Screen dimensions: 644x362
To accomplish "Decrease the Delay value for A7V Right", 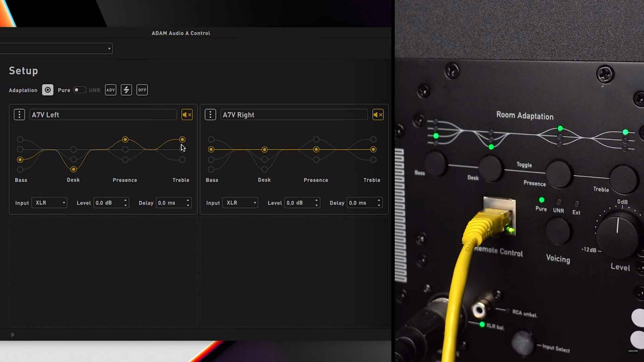I will [x=379, y=205].
